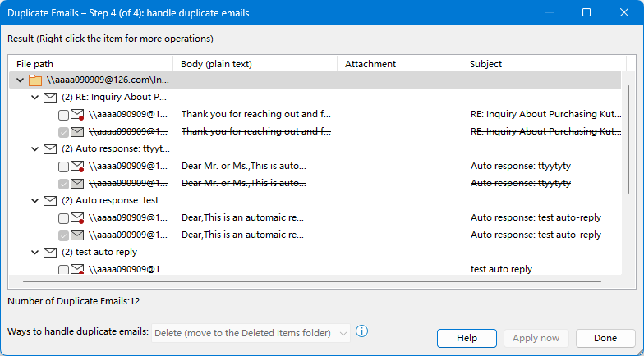Click envelope icon of test auto reply group

point(50,253)
